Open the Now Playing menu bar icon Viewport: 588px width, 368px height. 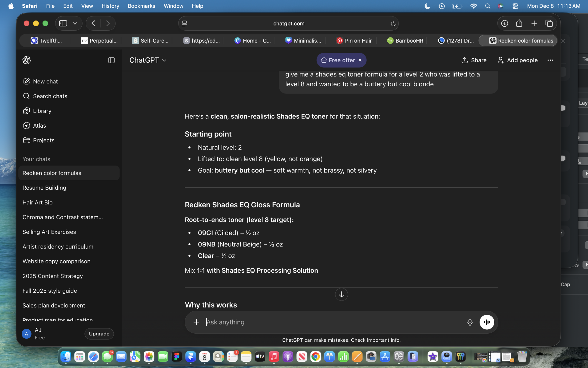442,6
